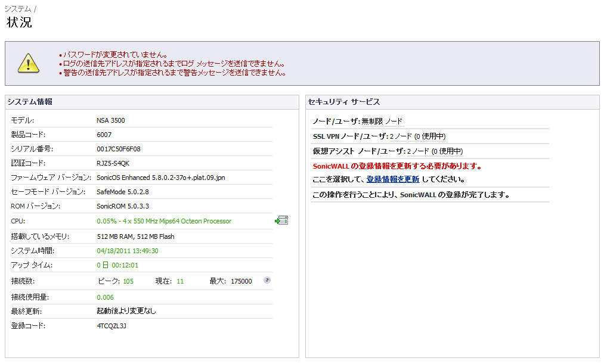The image size is (604, 364).
Task: Click the 警告の送信先アドレス warning message
Action: click(x=175, y=72)
